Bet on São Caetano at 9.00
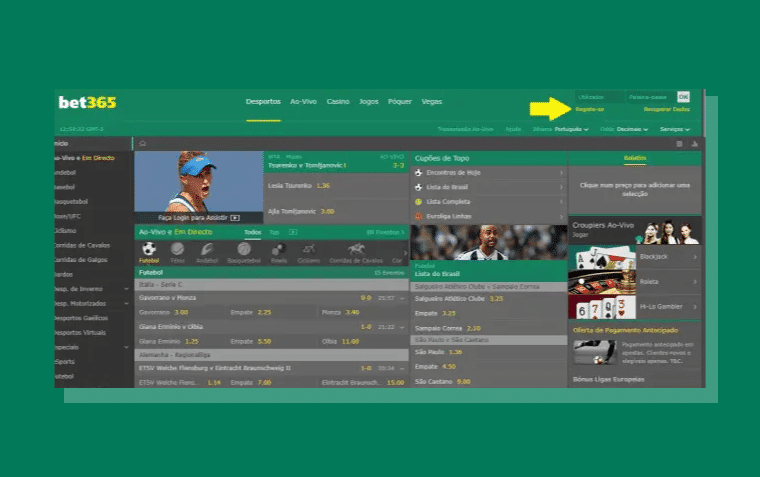Image resolution: width=760 pixels, height=477 pixels. coord(489,382)
